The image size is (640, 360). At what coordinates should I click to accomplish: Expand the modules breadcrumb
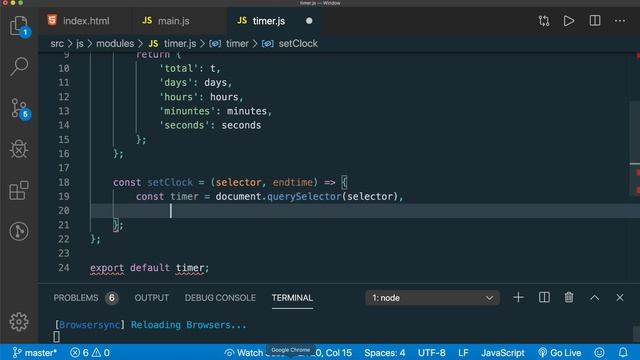coord(115,43)
